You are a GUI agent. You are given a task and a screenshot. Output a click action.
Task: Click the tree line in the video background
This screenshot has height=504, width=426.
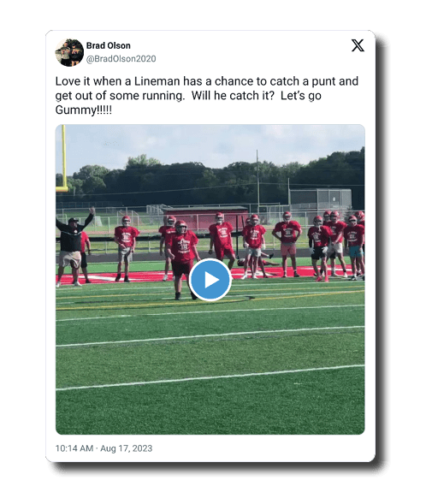point(210,180)
